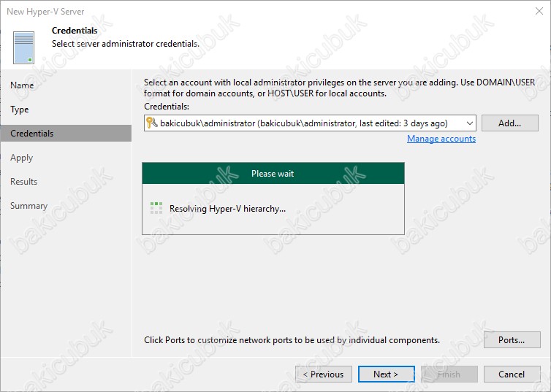Go to the Type wizard step
Image resolution: width=551 pixels, height=392 pixels.
coord(20,109)
